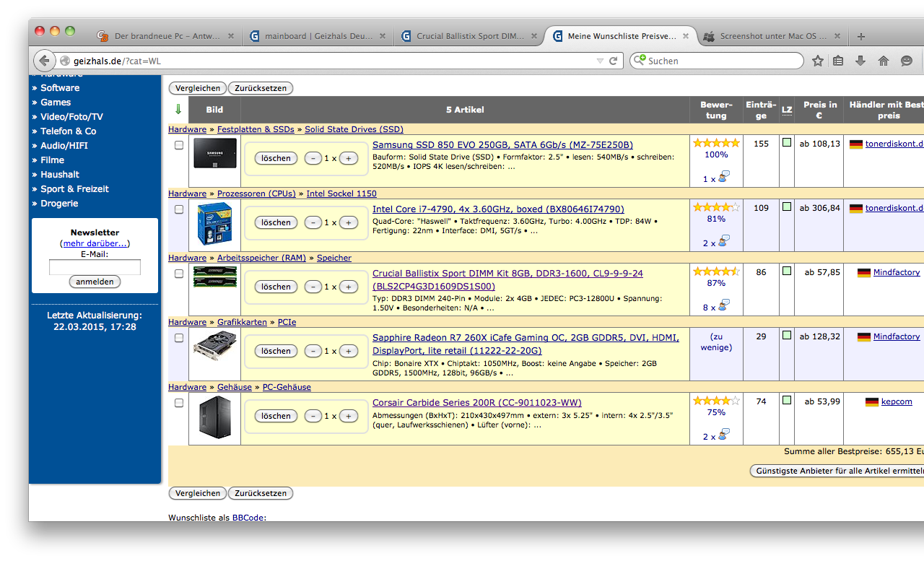Click the green sort arrow in table header
924x561 pixels.
178,110
